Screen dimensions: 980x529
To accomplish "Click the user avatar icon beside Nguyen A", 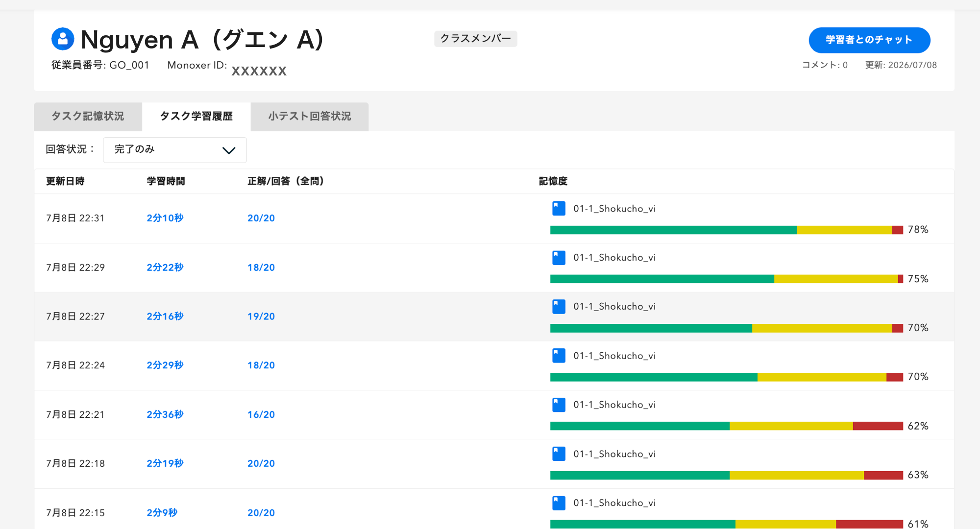I will click(x=63, y=39).
